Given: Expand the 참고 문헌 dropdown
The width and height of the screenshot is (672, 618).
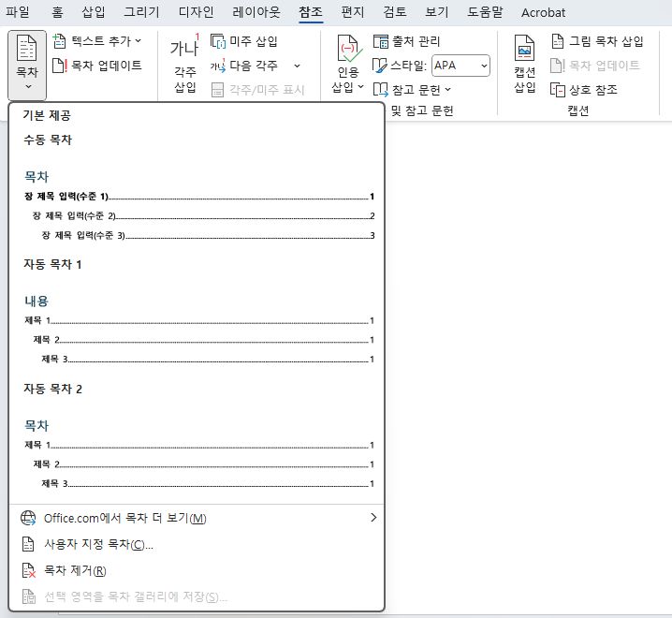Looking at the screenshot, I should click(447, 90).
